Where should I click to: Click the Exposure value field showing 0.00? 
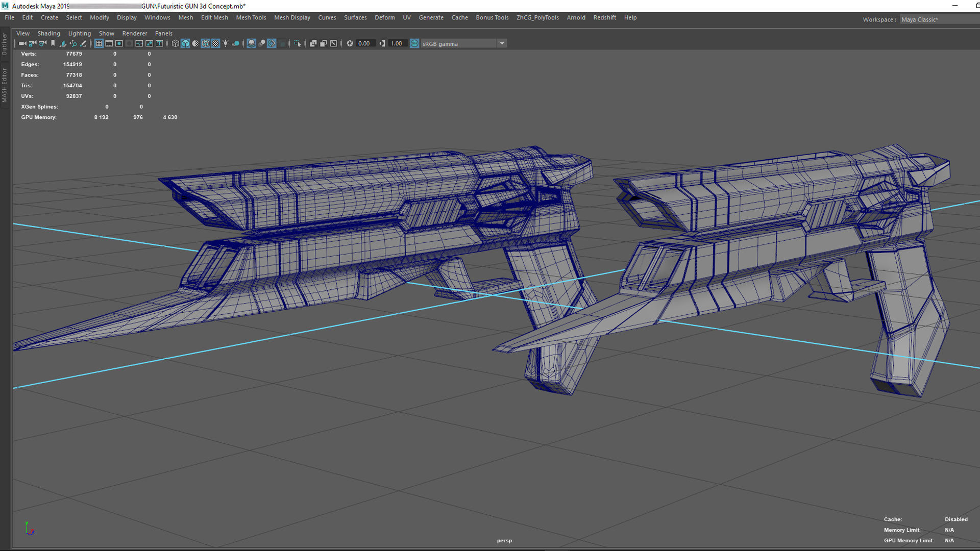(365, 43)
